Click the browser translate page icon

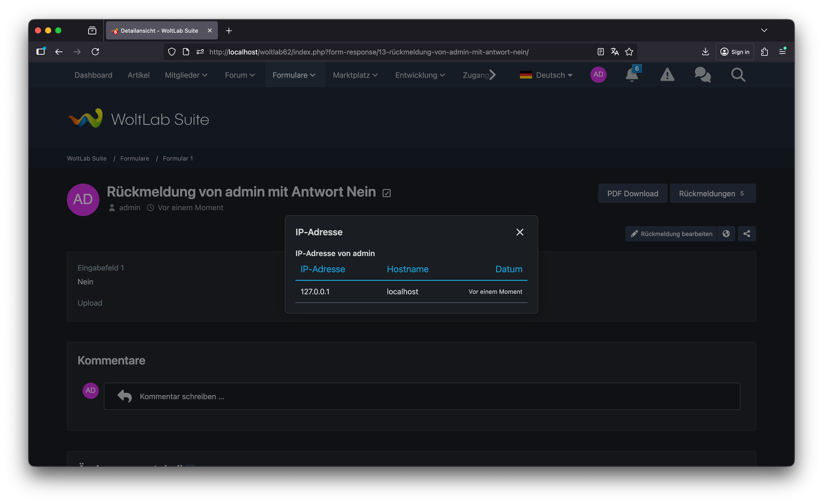(615, 52)
